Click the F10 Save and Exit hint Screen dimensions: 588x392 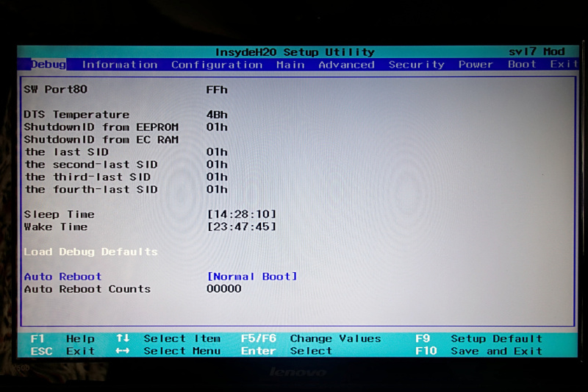(478, 351)
